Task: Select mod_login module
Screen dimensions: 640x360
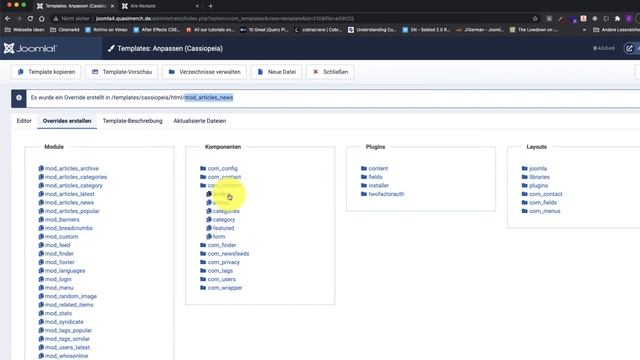Action: pyautogui.click(x=55, y=279)
